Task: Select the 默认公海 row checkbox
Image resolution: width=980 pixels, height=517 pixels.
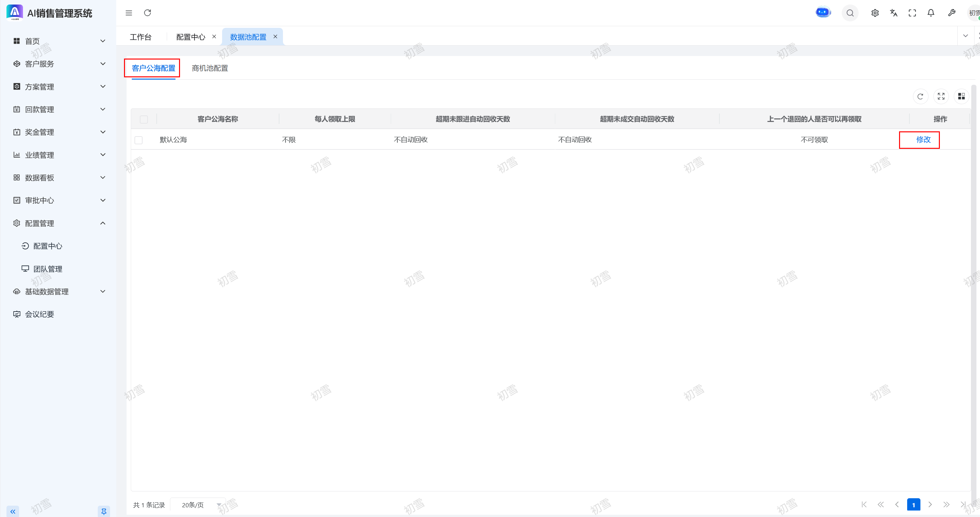Action: point(139,140)
